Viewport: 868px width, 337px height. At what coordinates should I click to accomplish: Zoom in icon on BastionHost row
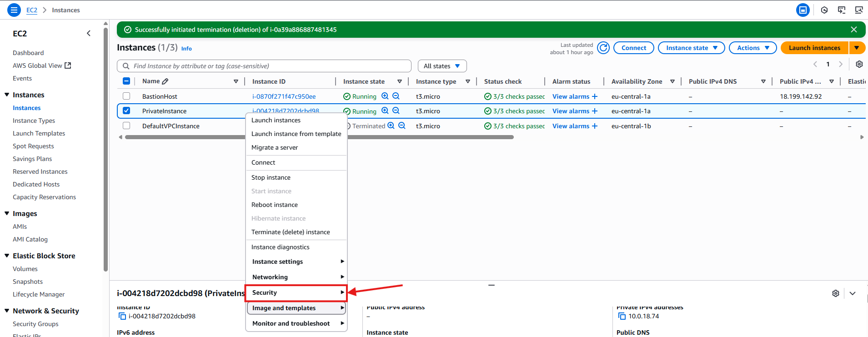point(385,96)
